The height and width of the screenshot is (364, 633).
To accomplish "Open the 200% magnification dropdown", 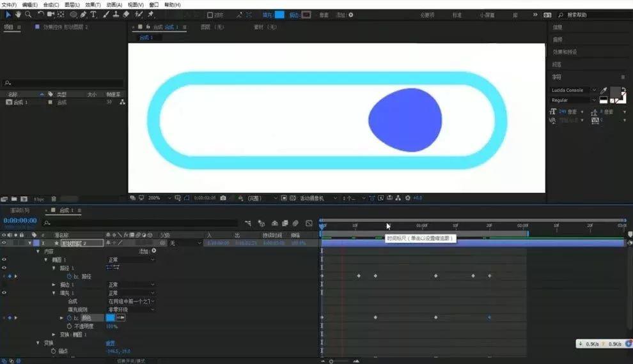I will tap(159, 198).
